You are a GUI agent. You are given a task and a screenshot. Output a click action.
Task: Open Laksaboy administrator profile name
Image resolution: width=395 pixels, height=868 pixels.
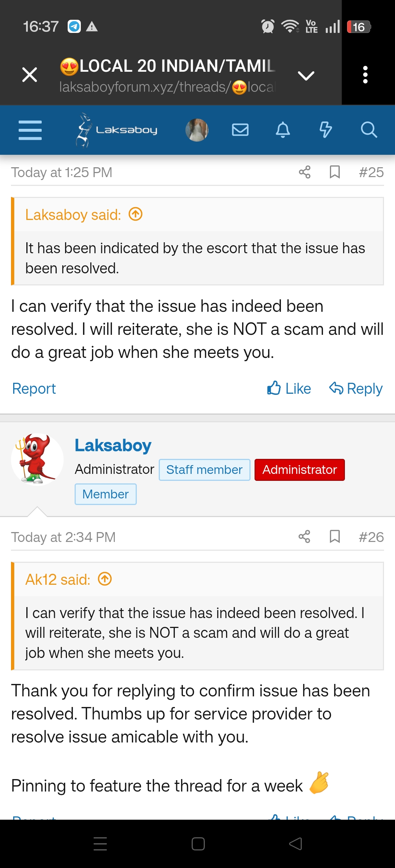point(113,446)
